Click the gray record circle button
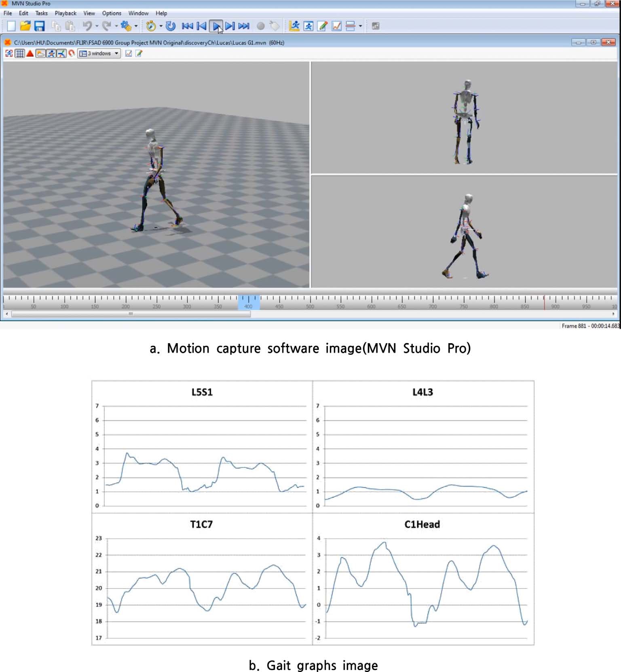This screenshot has height=672, width=621. coord(261,26)
